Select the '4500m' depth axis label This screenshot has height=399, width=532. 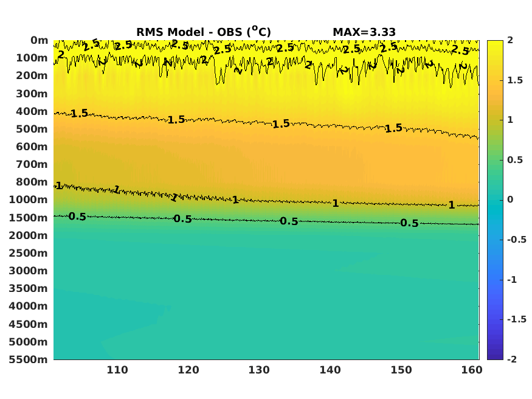[29, 324]
